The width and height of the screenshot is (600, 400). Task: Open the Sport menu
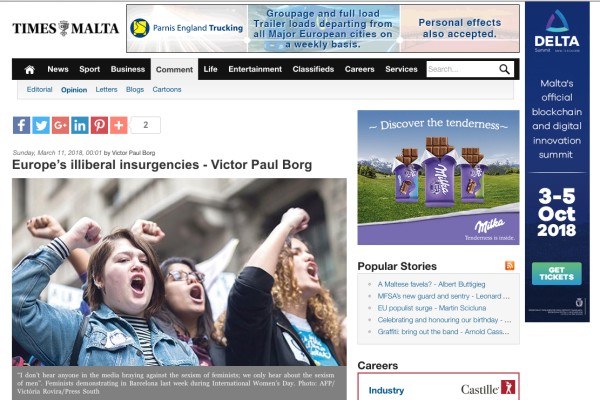pyautogui.click(x=90, y=69)
